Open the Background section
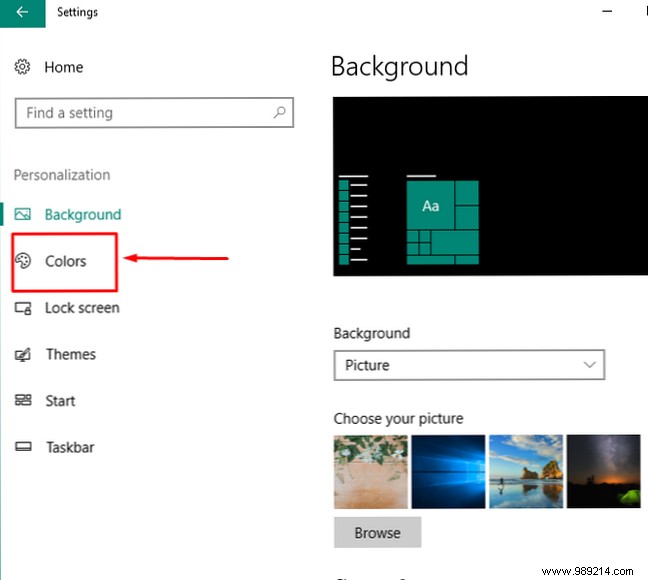 coord(83,215)
